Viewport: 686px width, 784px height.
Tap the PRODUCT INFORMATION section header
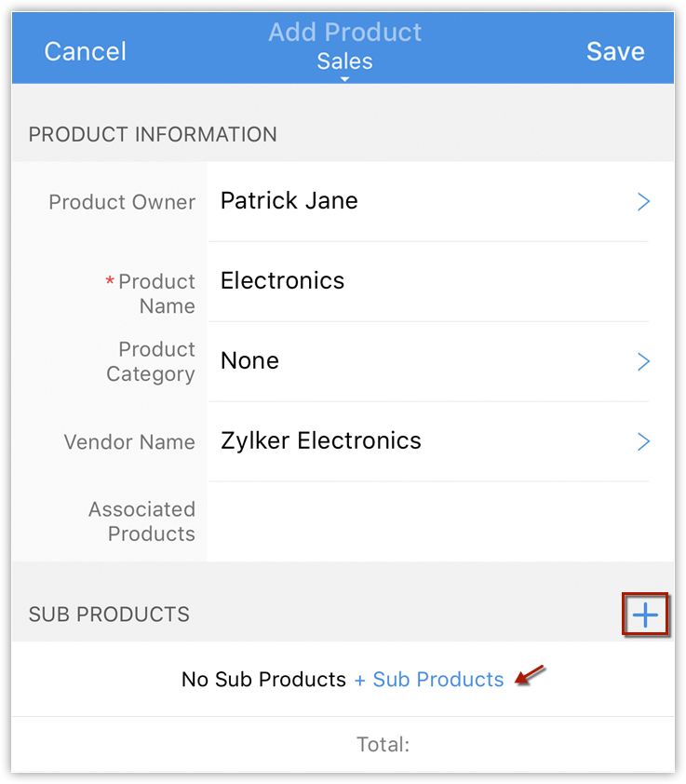click(x=153, y=134)
